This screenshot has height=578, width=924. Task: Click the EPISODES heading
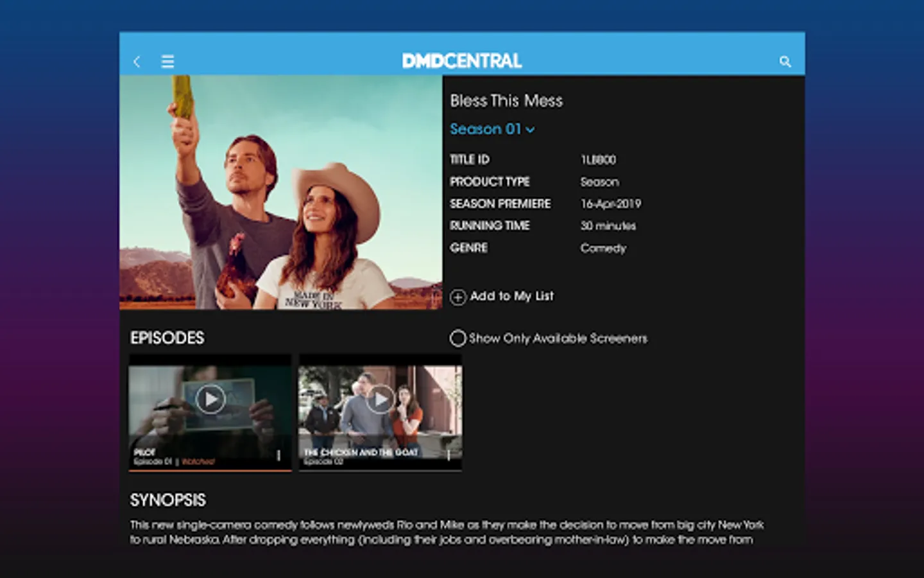coord(167,338)
